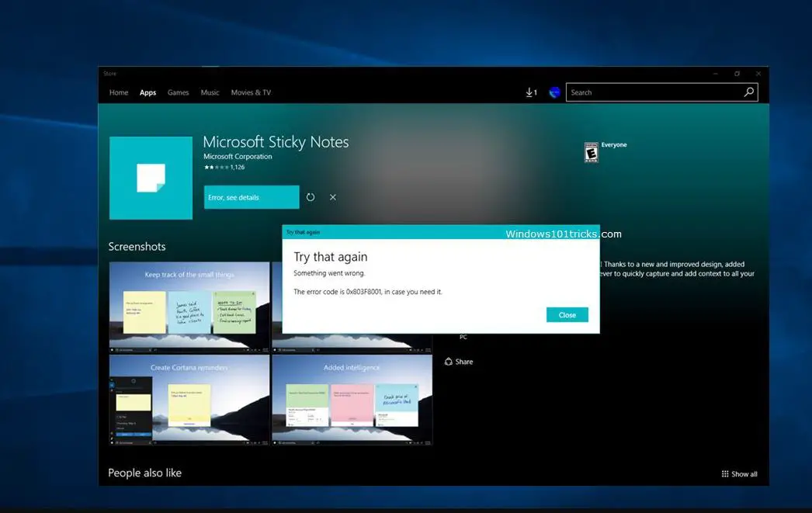Image resolution: width=812 pixels, height=513 pixels.
Task: Open the 'Added intelligence' screenshot
Action: pyautogui.click(x=352, y=400)
